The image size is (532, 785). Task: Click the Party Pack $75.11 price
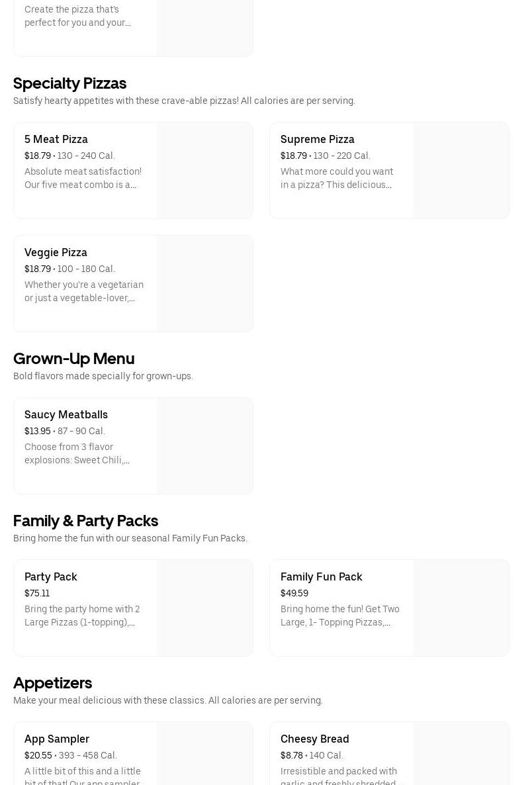[x=37, y=593]
